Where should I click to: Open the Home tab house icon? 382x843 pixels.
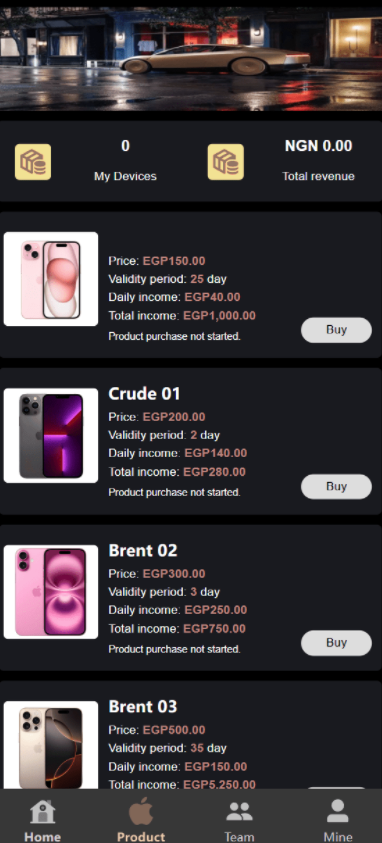[42, 812]
